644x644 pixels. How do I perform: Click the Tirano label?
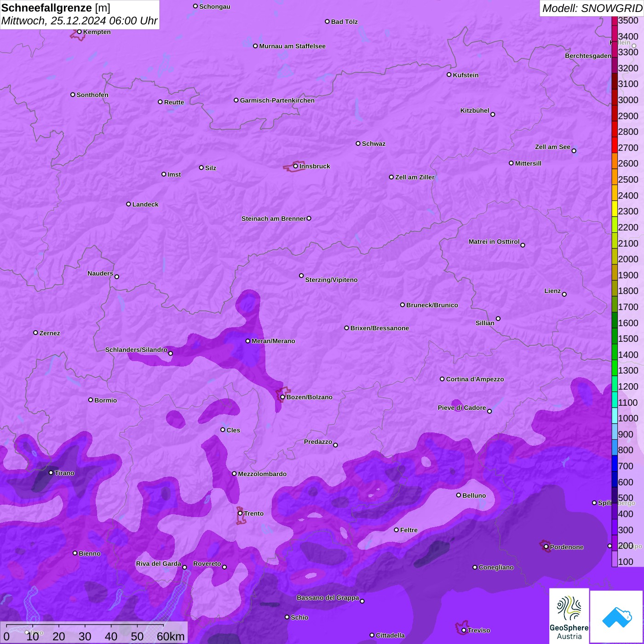(x=64, y=473)
